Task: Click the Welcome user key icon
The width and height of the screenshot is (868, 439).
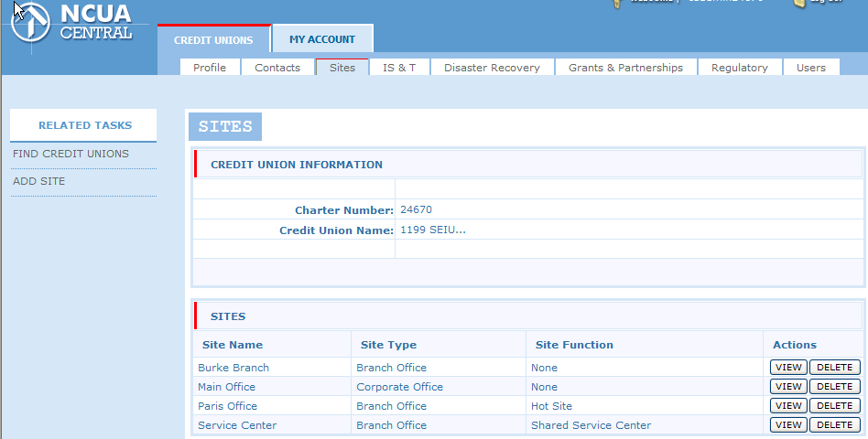Action: 617,3
